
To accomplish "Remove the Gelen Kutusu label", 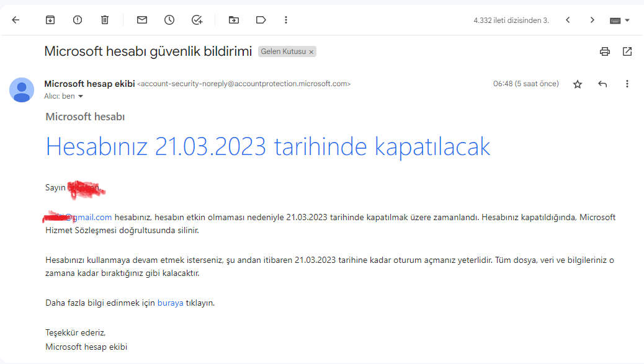I will point(311,51).
